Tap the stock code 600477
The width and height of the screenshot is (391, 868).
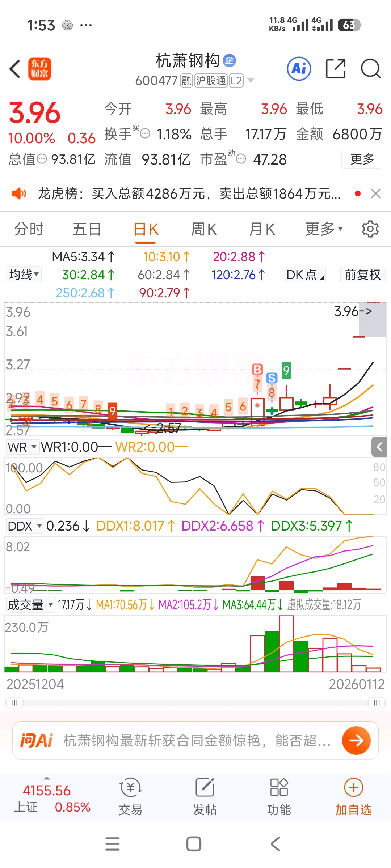click(156, 81)
